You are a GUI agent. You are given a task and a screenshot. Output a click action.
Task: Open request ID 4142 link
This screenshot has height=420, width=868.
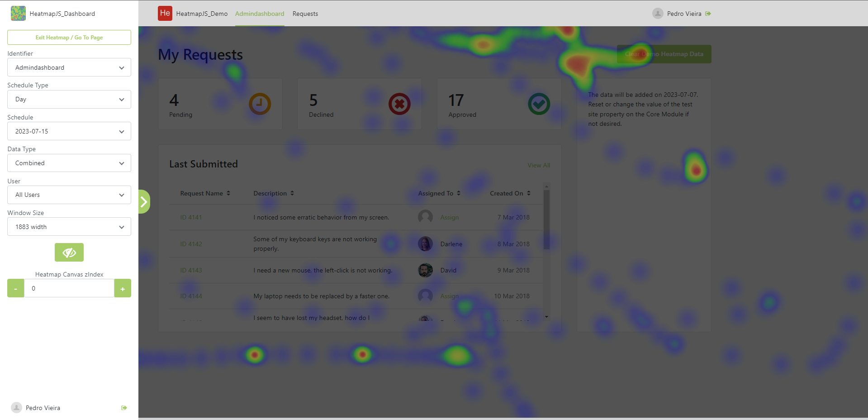[x=191, y=244]
